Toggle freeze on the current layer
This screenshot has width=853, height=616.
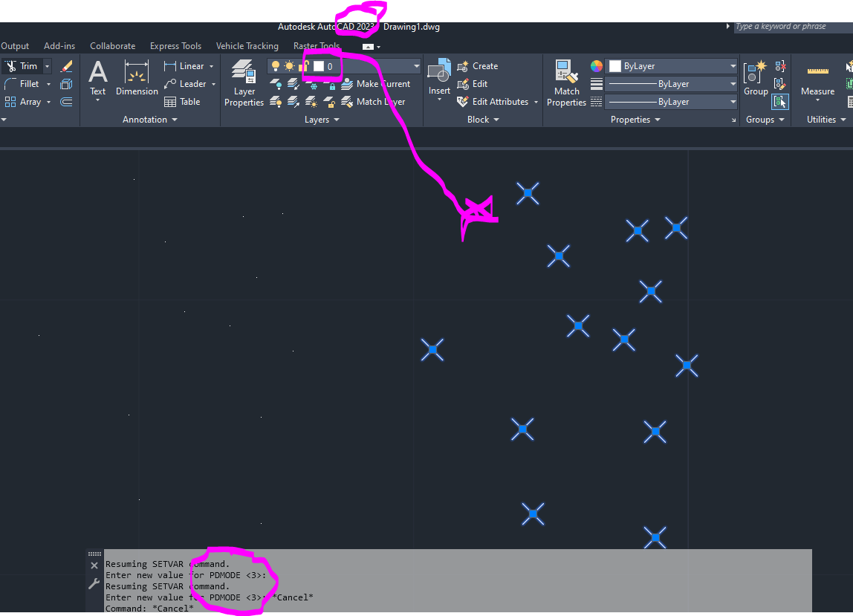[x=289, y=65]
